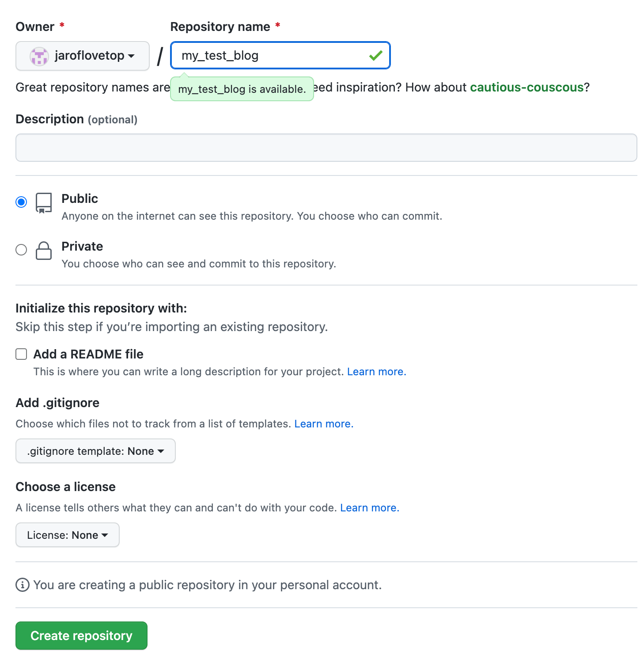Open the .gitignore template dropdown

(95, 451)
